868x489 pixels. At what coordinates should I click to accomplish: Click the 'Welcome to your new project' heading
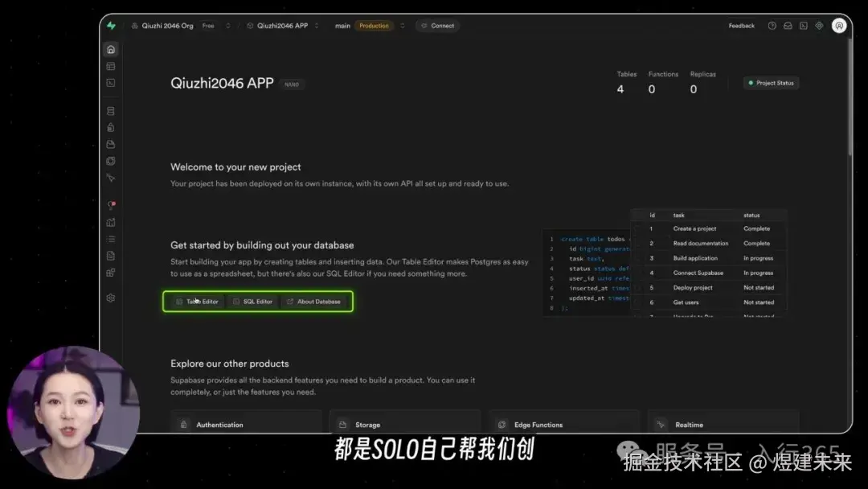(235, 166)
